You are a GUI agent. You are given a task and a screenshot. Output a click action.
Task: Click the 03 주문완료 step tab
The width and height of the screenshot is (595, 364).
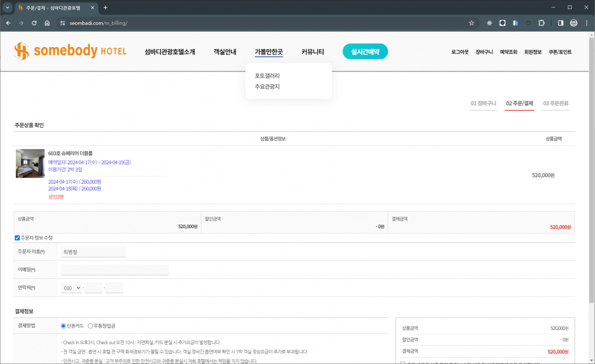coord(555,104)
